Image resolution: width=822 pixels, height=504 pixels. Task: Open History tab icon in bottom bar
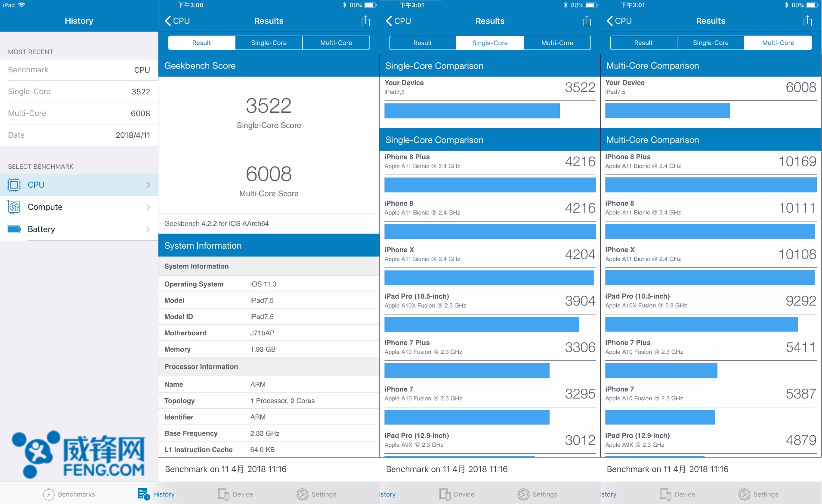click(143, 494)
